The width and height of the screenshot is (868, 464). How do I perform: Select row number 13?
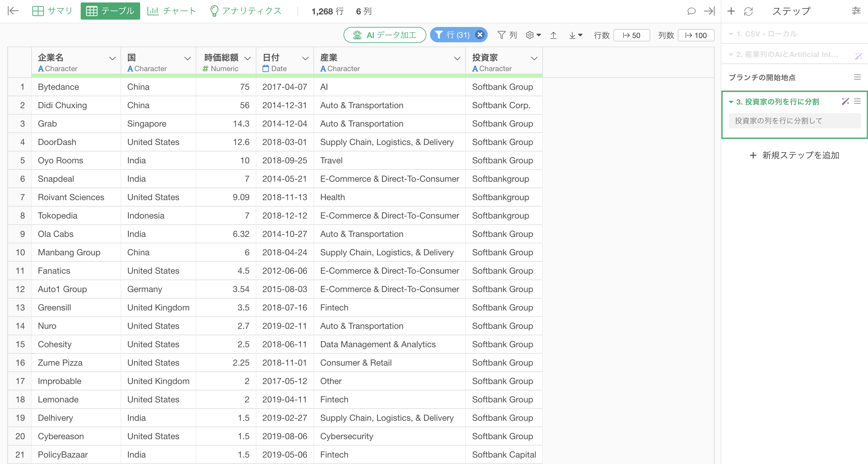tap(20, 307)
